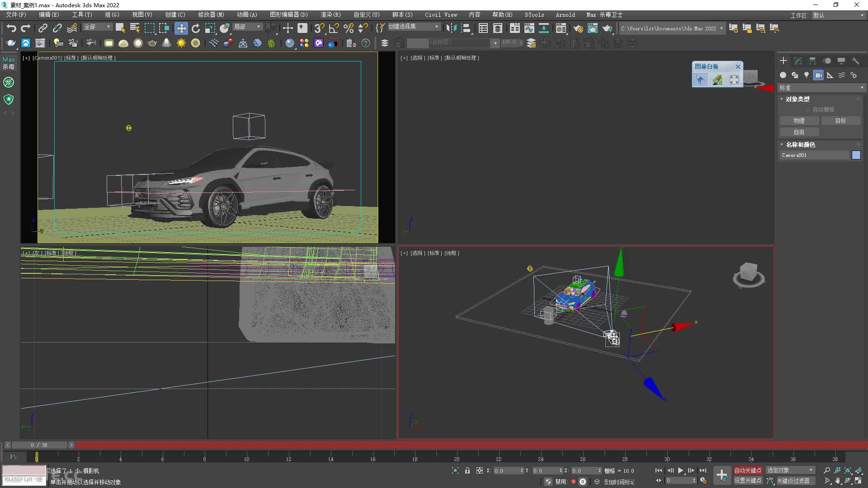Open the 渲染(R) menu
The image size is (868, 488).
point(330,15)
